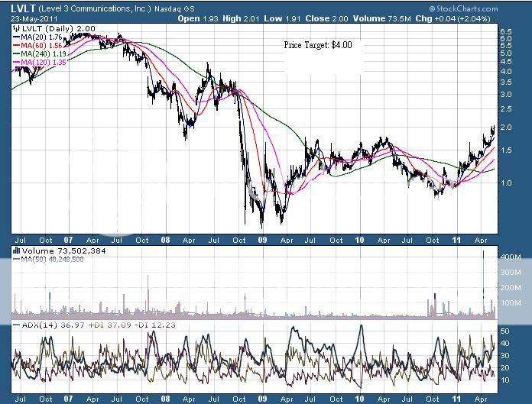Click the magenta MA(120) legend line marker
Image resolution: width=532 pixels, height=404 pixels.
pyautogui.click(x=18, y=61)
